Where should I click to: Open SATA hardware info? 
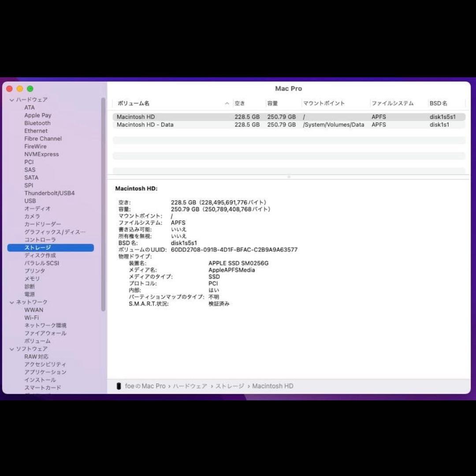pyautogui.click(x=31, y=178)
